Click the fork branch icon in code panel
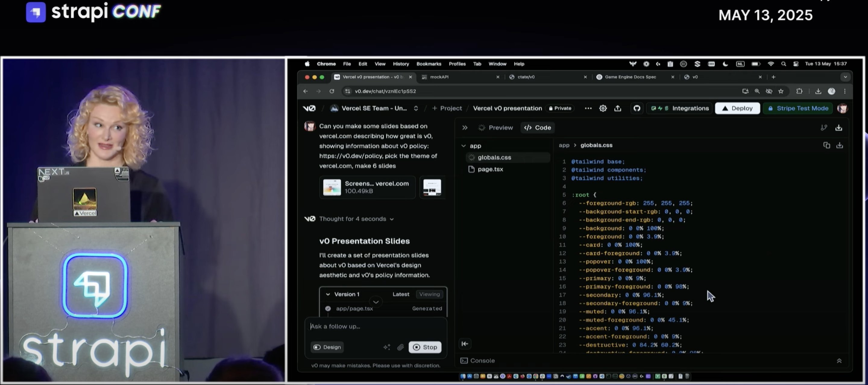Image resolution: width=868 pixels, height=385 pixels. (x=823, y=128)
